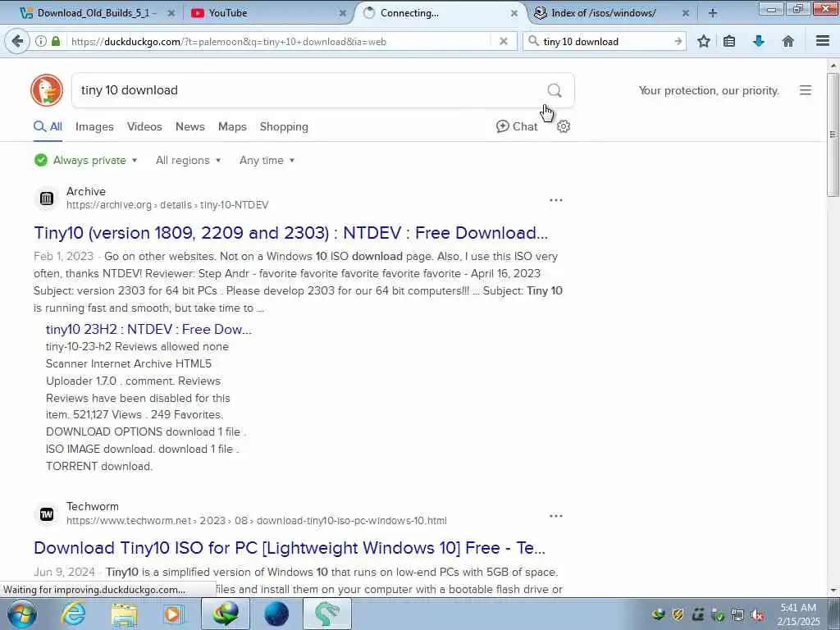This screenshot has height=630, width=840.
Task: Click the DuckDuckGo logo
Action: (47, 90)
